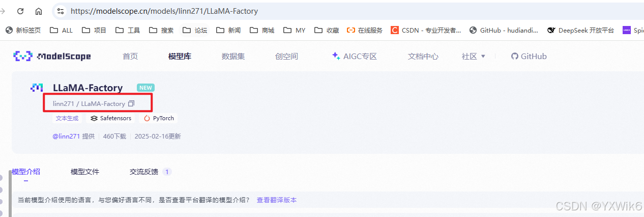Open the 搜索 bookmark folder
644x217 pixels.
click(161, 30)
